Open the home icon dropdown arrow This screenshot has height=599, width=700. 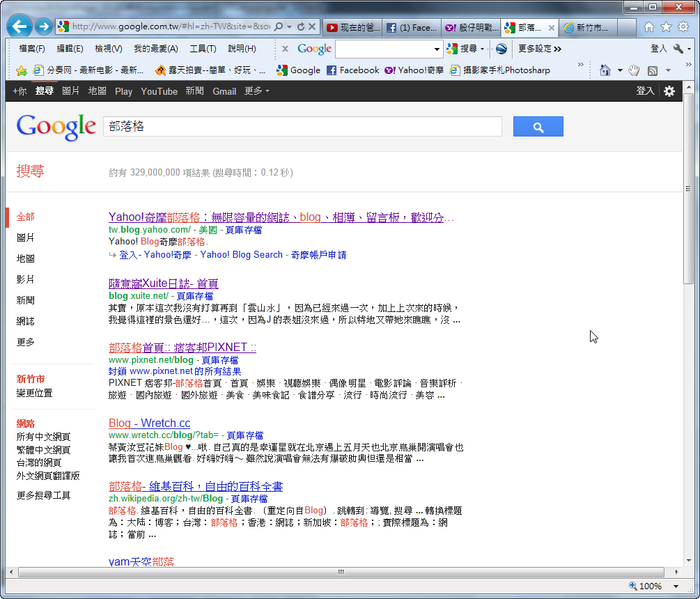tap(620, 70)
